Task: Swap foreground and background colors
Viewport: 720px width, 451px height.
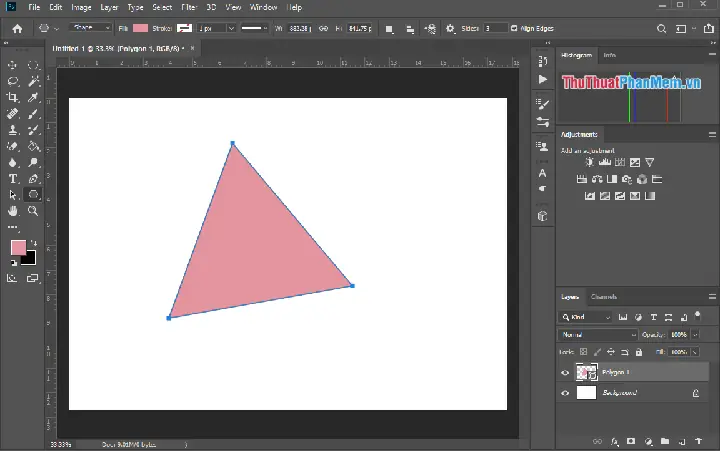Action: (x=34, y=242)
